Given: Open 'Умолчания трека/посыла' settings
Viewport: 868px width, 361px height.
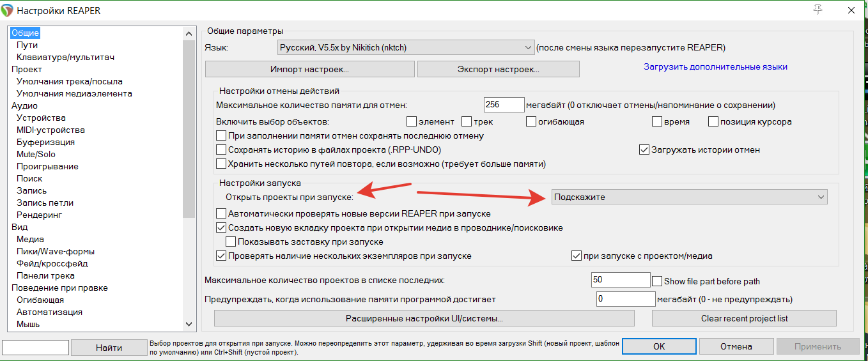Looking at the screenshot, I should point(69,81).
